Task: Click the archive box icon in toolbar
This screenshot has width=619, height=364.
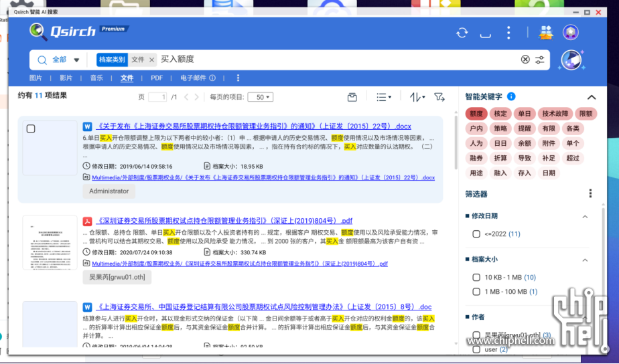Action: [352, 97]
